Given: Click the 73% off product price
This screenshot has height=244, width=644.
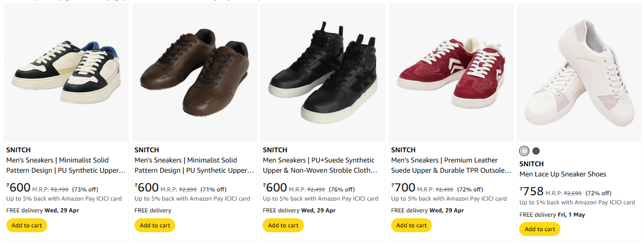Looking at the screenshot, I should tap(19, 188).
